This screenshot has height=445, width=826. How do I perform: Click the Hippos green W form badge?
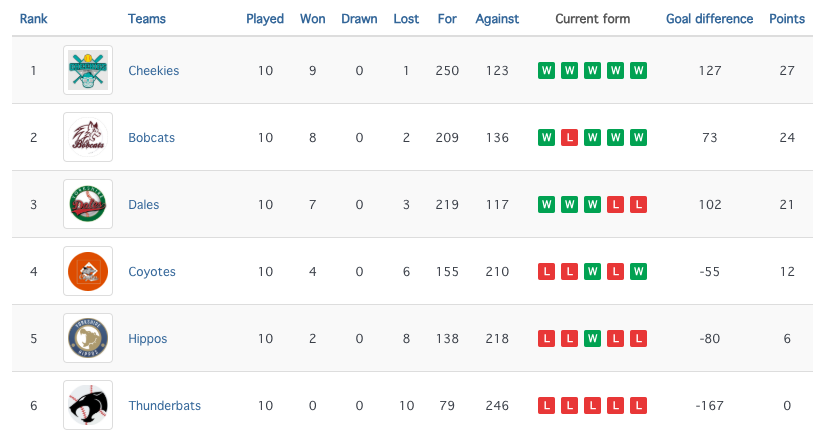coord(592,338)
